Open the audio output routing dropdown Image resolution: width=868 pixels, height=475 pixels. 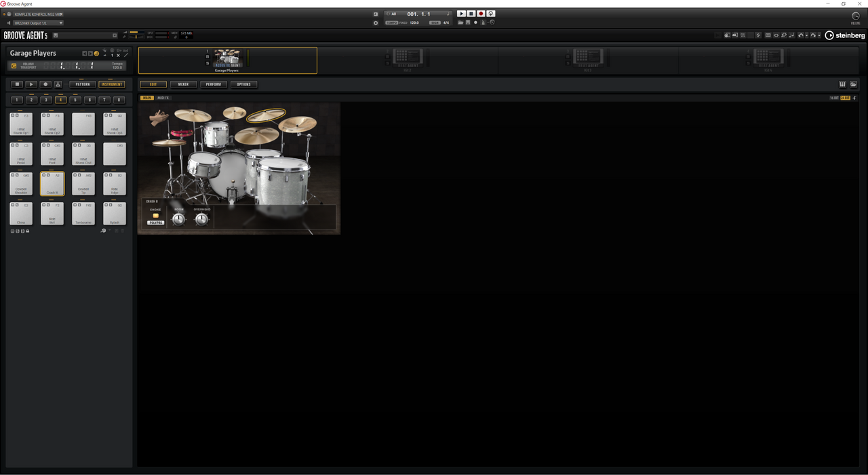coord(39,23)
